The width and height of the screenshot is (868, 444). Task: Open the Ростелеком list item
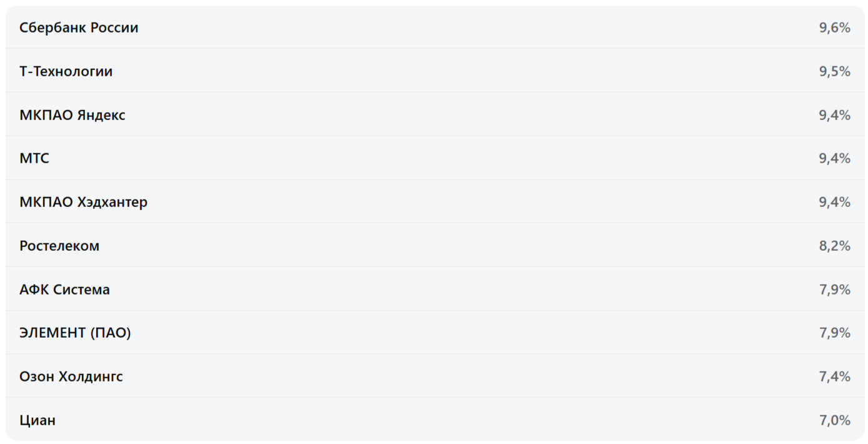tap(59, 246)
